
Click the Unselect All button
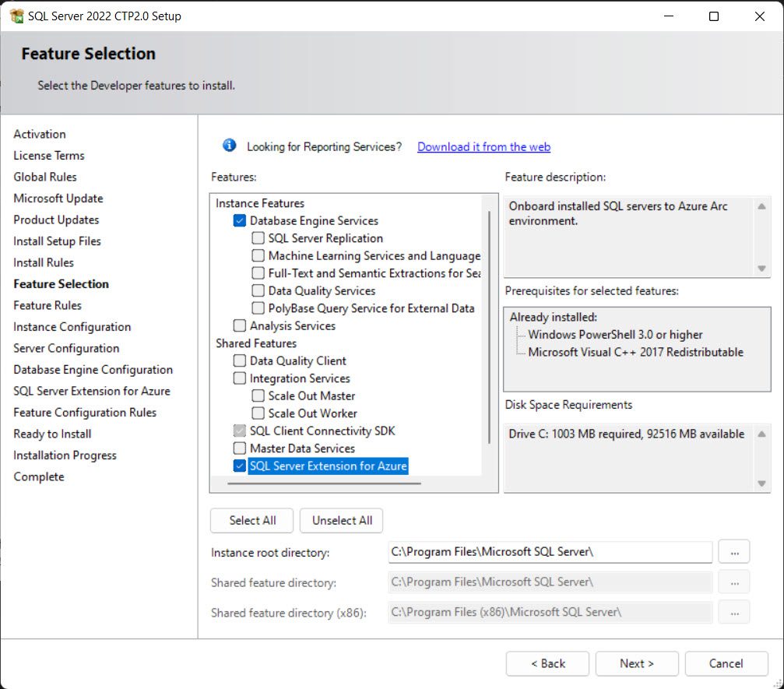click(342, 521)
